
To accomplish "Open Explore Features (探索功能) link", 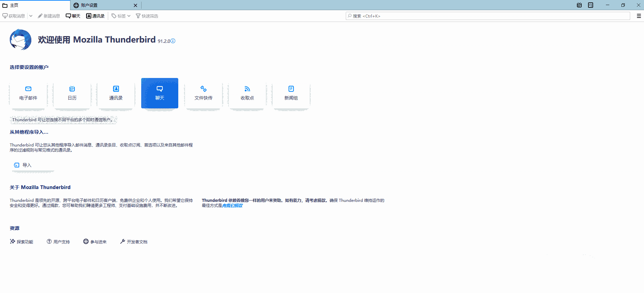I will point(22,242).
